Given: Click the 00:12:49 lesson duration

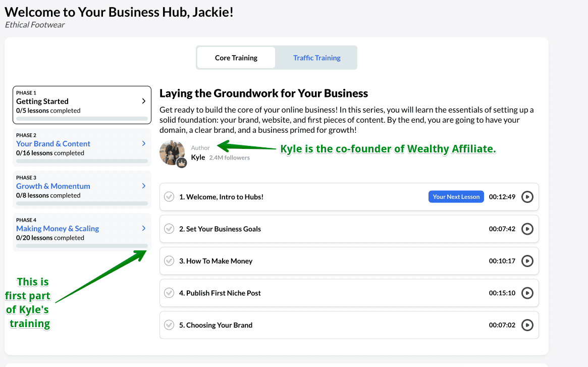Looking at the screenshot, I should click(x=502, y=197).
